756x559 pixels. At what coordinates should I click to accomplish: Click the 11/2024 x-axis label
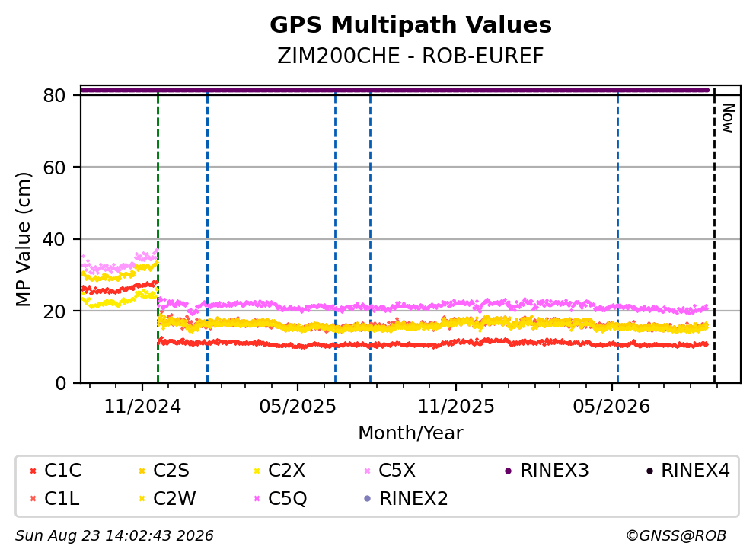(x=142, y=407)
